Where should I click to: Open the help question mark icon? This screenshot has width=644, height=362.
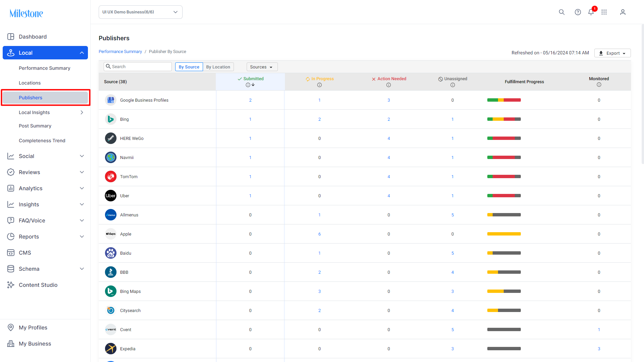pos(578,12)
